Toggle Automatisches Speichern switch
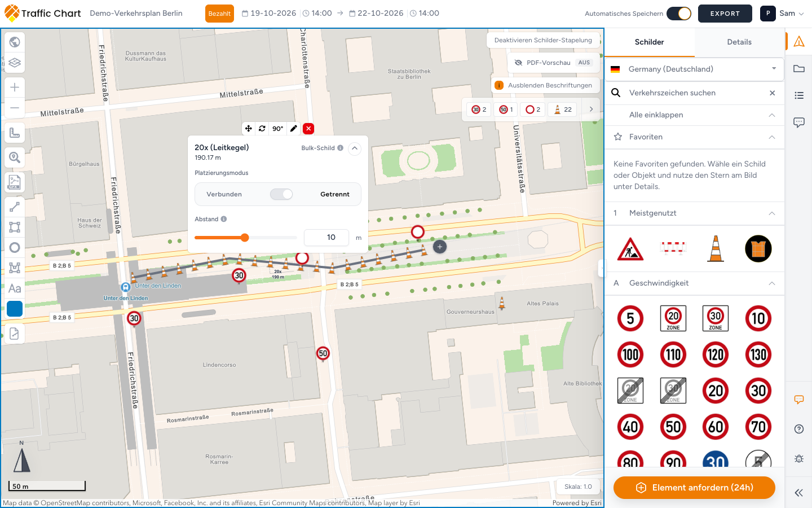Image resolution: width=812 pixels, height=508 pixels. click(x=679, y=14)
